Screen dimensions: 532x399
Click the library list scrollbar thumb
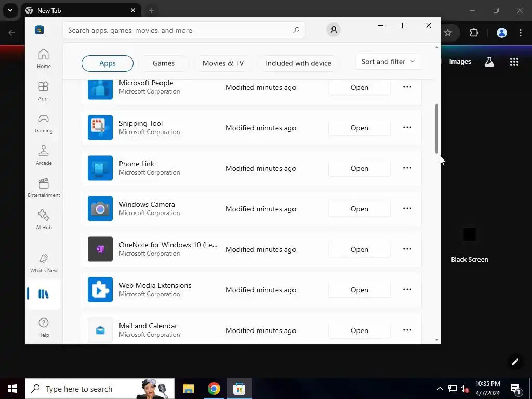[436, 129]
